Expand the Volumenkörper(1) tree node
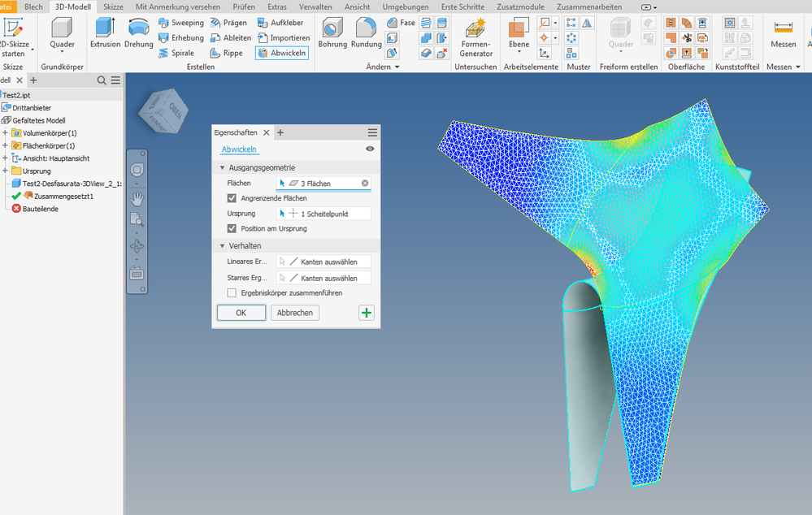The width and height of the screenshot is (812, 515). click(x=5, y=133)
